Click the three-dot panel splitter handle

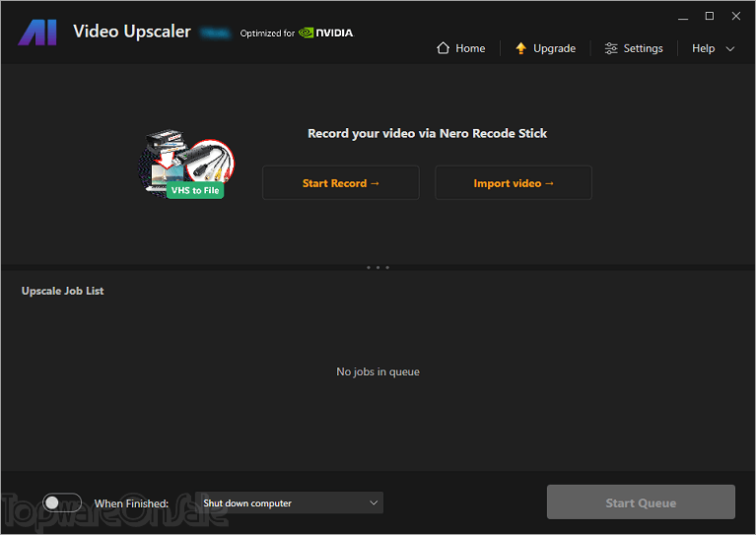coord(378,267)
